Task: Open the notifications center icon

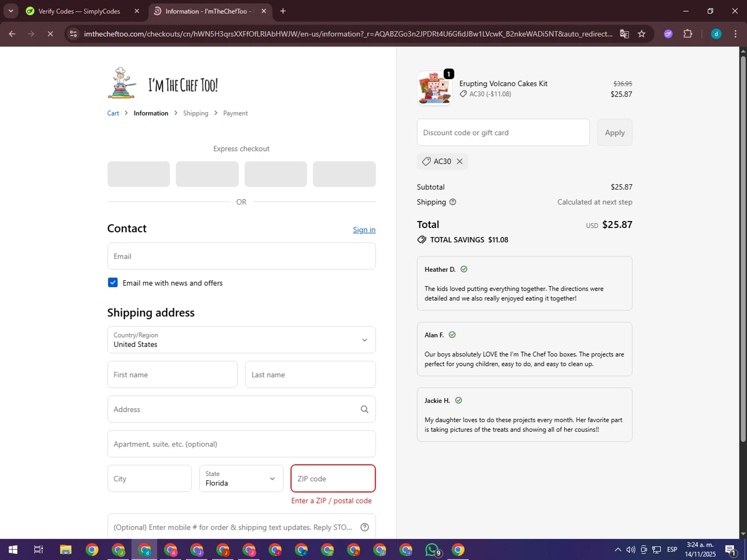Action: [731, 550]
